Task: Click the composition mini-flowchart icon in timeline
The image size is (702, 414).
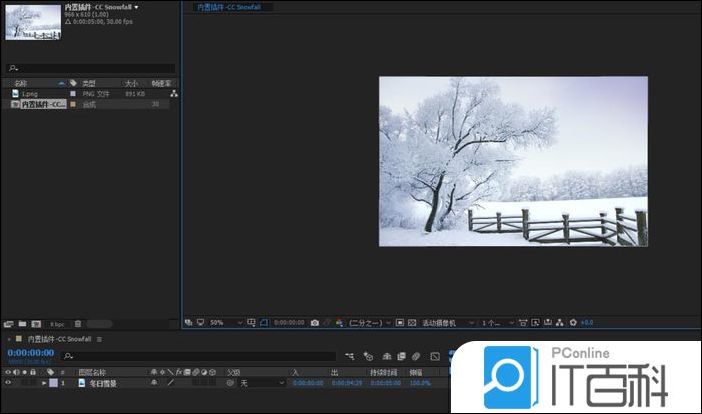Action: point(350,356)
